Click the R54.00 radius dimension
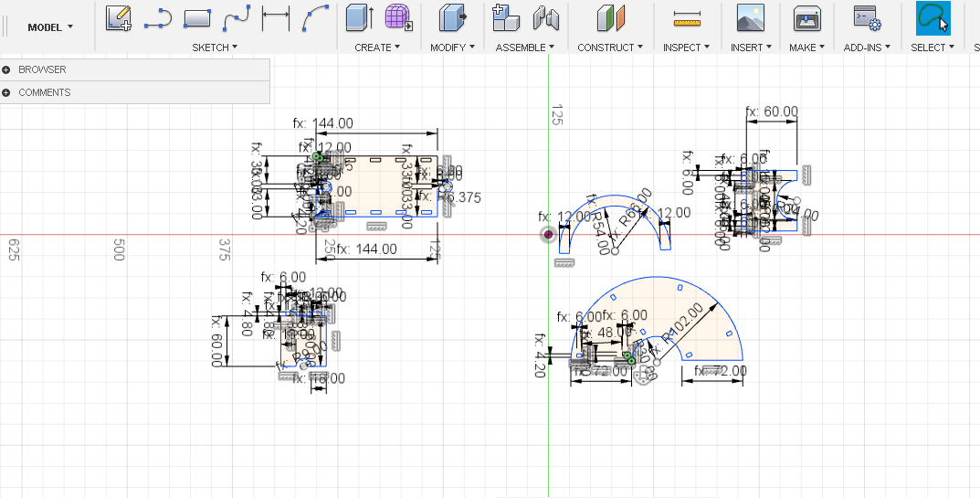Screen dimensions: 980x498 pos(599,225)
